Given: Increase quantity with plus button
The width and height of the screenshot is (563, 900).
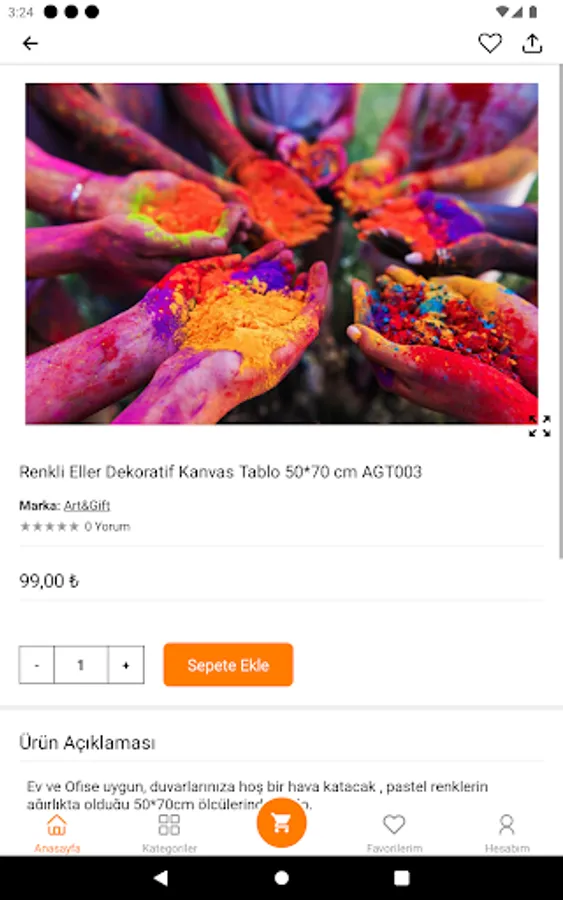Looking at the screenshot, I should pyautogui.click(x=126, y=665).
